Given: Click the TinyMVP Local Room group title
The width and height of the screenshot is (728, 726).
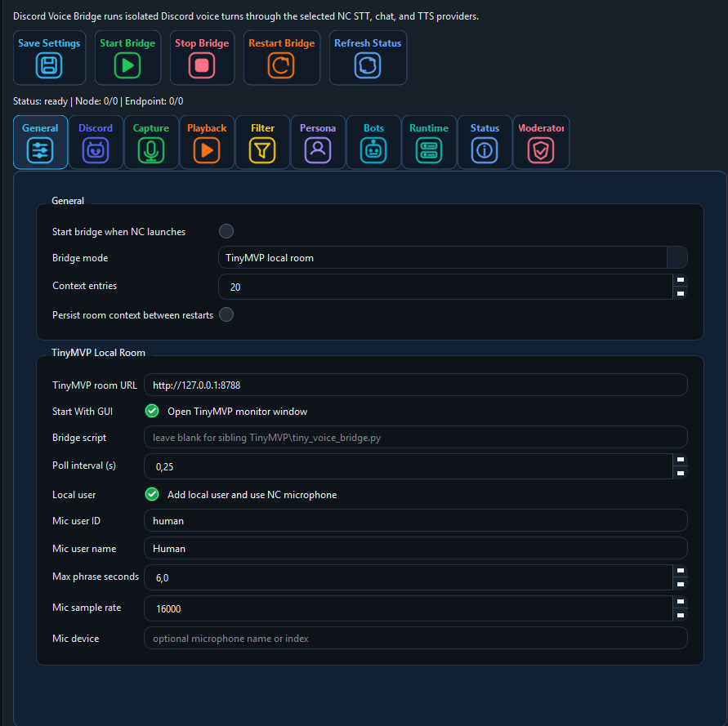Looking at the screenshot, I should tap(98, 353).
